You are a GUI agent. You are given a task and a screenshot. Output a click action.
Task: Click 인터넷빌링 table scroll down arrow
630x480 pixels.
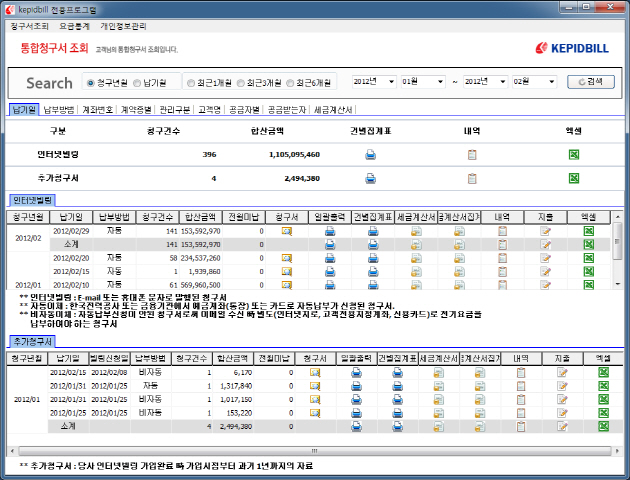tap(618, 284)
